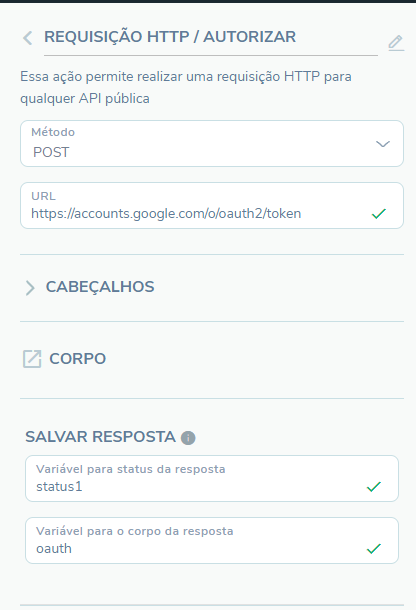
Task: Click the info icon next to SALVAR RESPOSTA
Action: 188,438
